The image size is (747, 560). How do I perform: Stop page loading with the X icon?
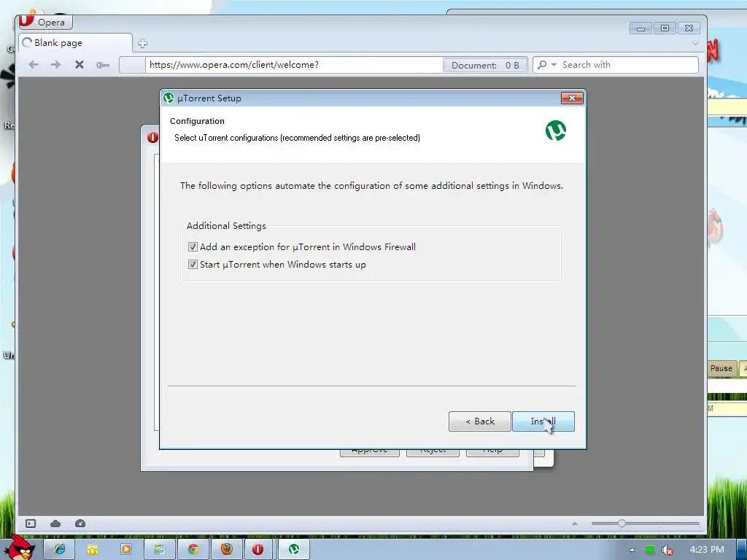(79, 65)
